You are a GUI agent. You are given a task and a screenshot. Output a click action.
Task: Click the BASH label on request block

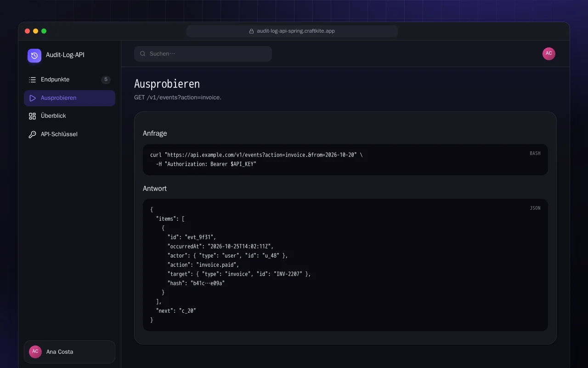pyautogui.click(x=535, y=153)
